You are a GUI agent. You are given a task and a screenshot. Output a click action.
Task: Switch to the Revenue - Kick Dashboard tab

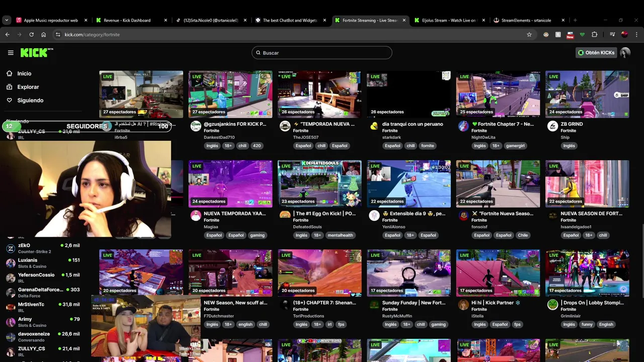(x=131, y=20)
